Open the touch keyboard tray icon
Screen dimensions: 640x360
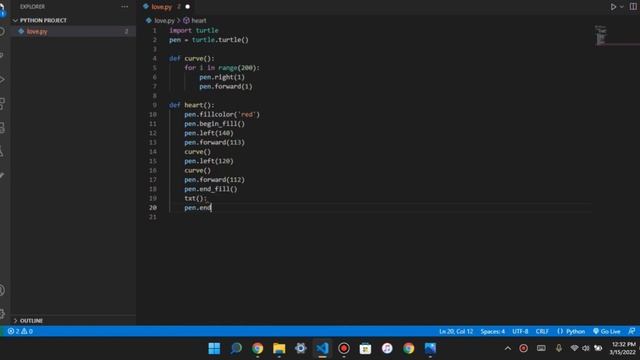(x=541, y=348)
